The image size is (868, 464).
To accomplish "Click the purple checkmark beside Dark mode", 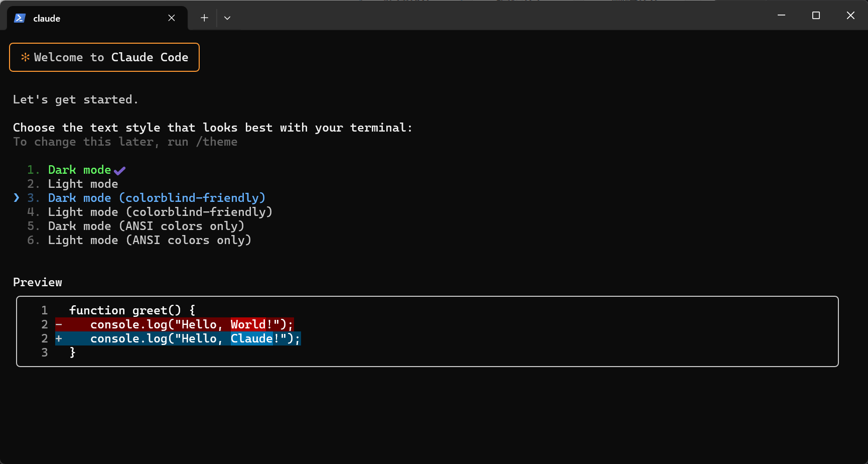I will pyautogui.click(x=119, y=171).
